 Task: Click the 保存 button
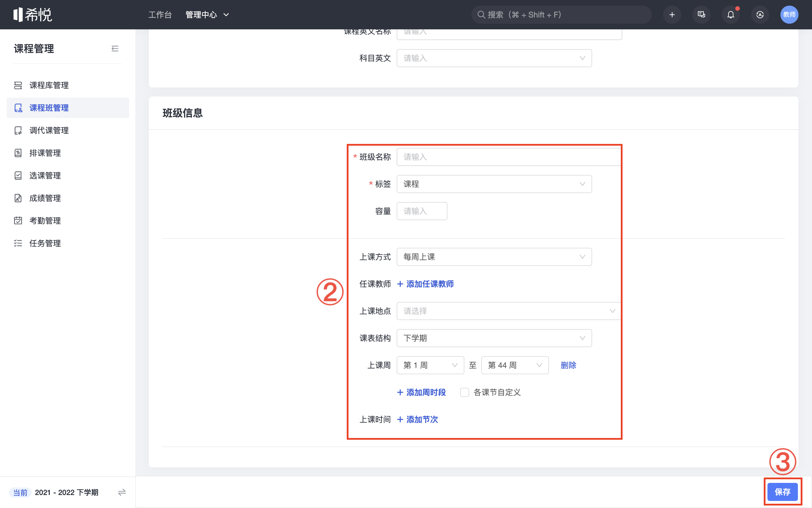point(782,492)
